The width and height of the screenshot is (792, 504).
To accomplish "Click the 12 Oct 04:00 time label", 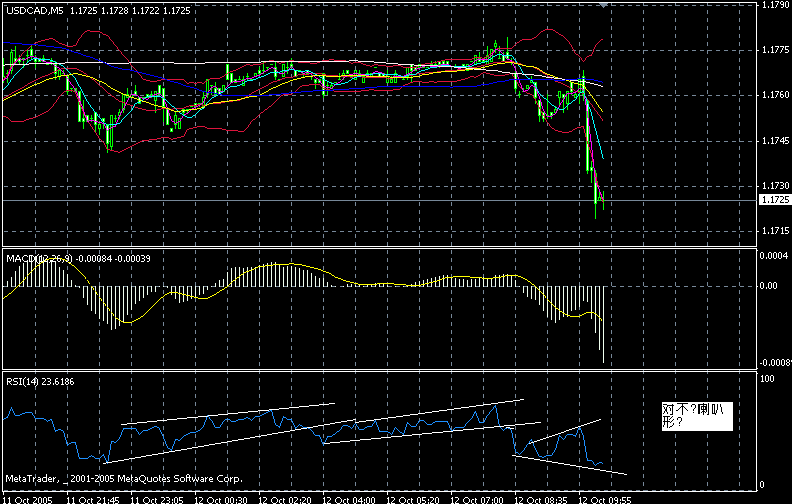I will (x=349, y=500).
